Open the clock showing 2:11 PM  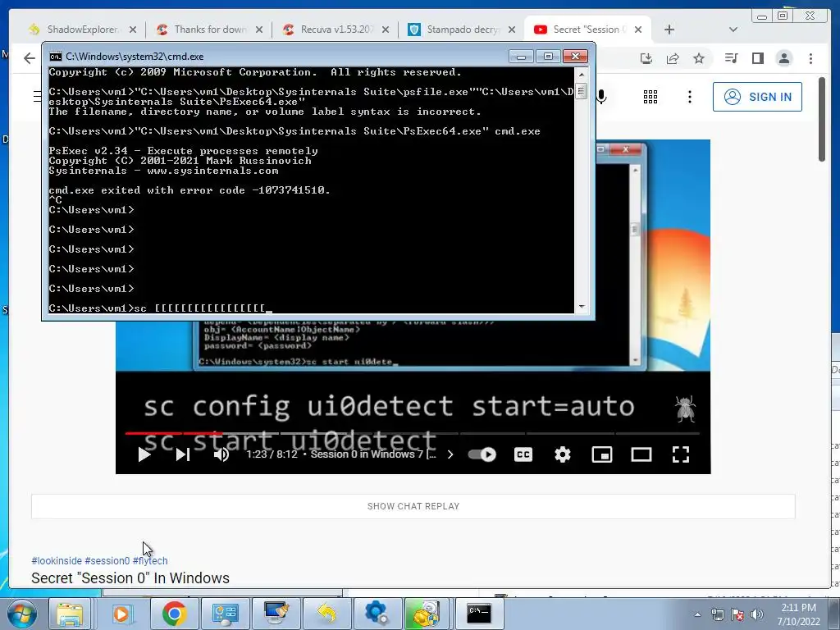coord(798,614)
